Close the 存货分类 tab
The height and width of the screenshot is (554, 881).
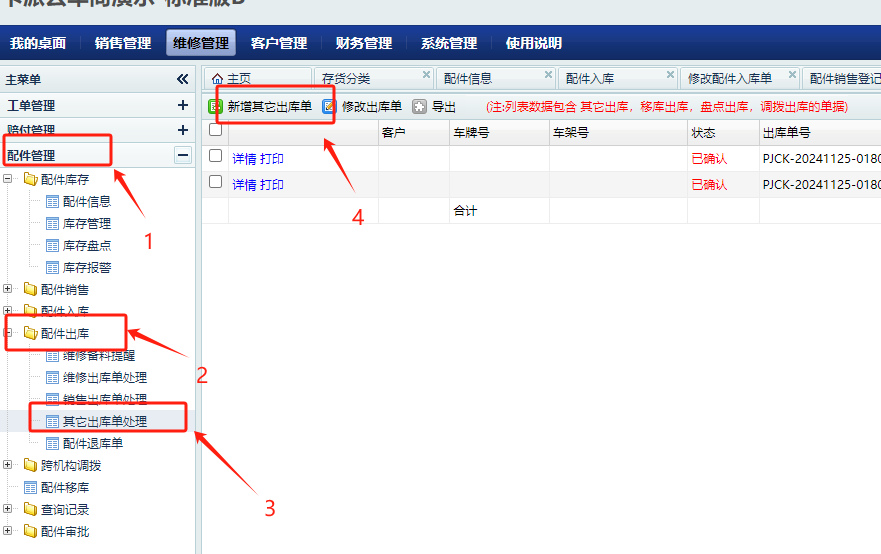tap(426, 75)
